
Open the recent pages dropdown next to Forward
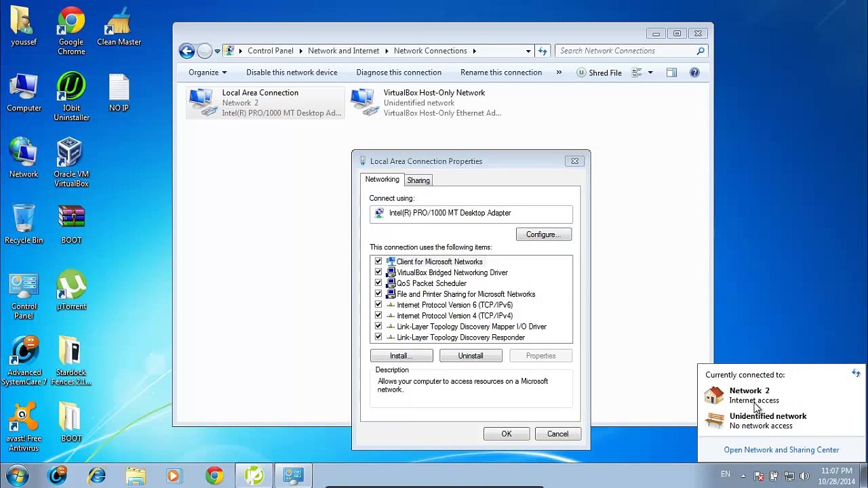coord(217,51)
